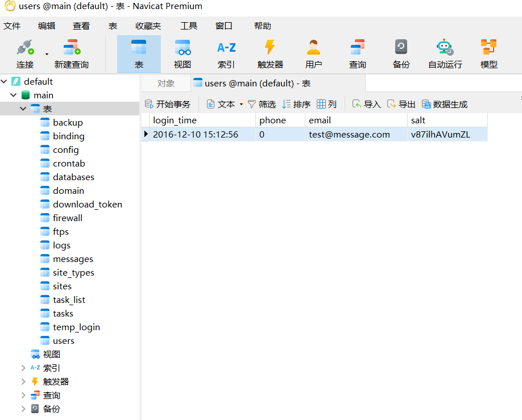Select the firewall table in tree
Viewport: 522px width, 420px height.
(68, 218)
